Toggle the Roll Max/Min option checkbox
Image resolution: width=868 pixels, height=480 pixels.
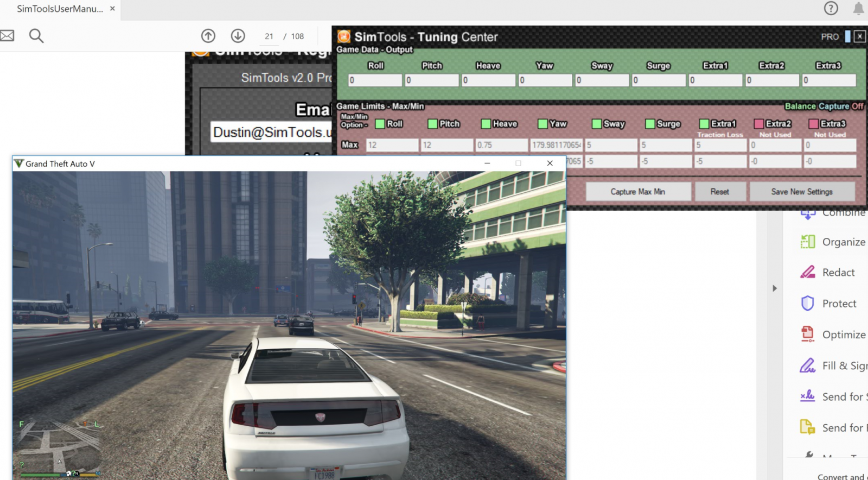(x=380, y=124)
